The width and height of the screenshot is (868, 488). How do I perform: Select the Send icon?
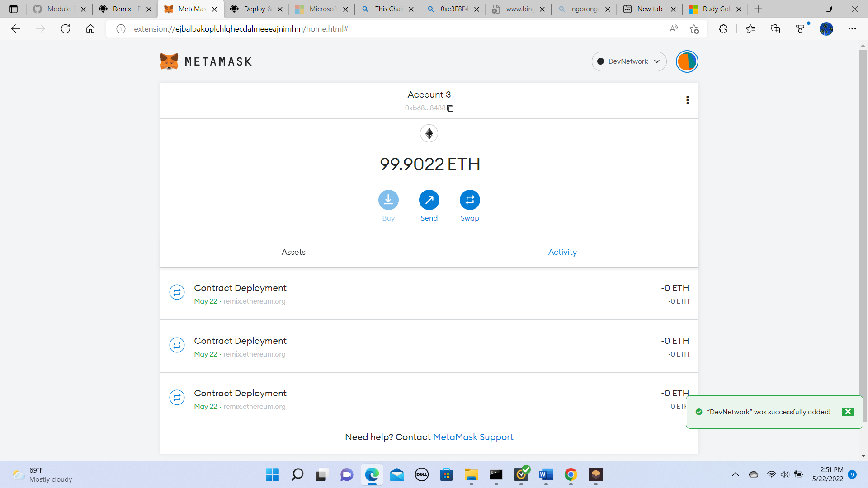click(429, 200)
